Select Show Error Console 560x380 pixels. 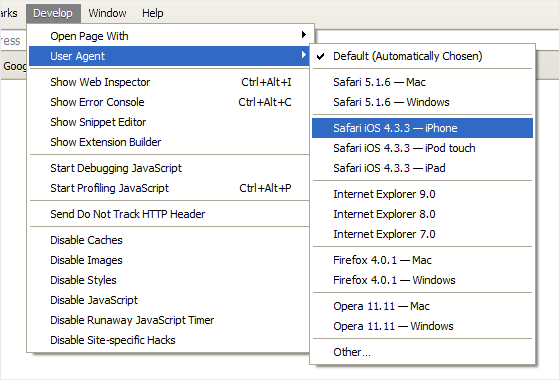point(169,102)
